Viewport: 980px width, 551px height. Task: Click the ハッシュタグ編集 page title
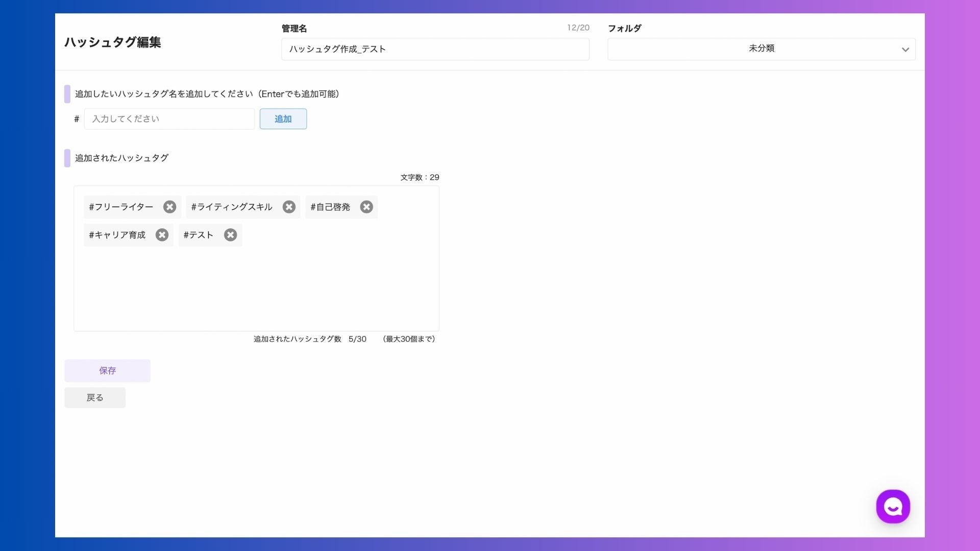112,42
